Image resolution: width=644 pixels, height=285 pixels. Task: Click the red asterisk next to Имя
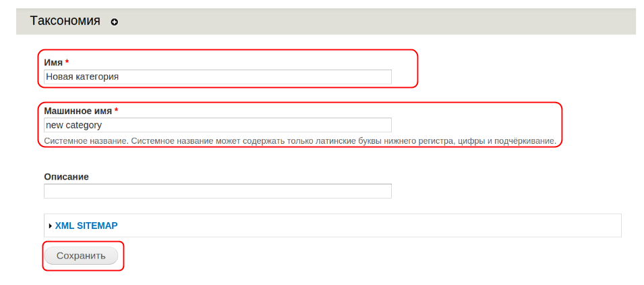(x=67, y=62)
